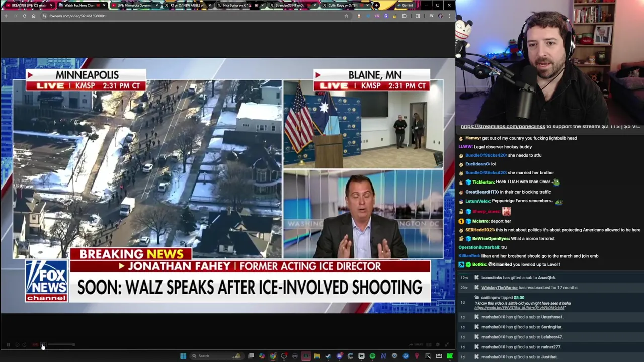This screenshot has width=644, height=362.
Task: Click chat username BundleOfSticks420 saying stfu
Action: 486,155
